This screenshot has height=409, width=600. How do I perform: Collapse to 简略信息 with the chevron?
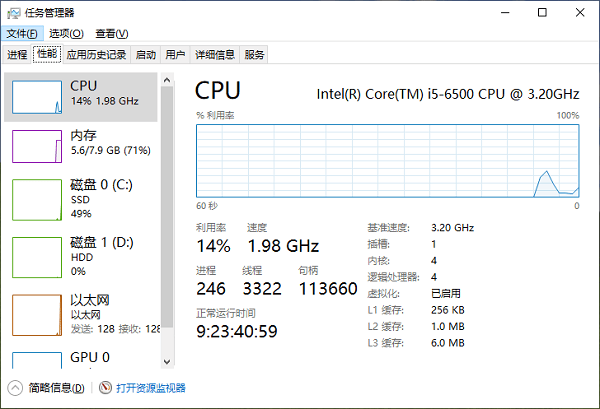point(15,388)
